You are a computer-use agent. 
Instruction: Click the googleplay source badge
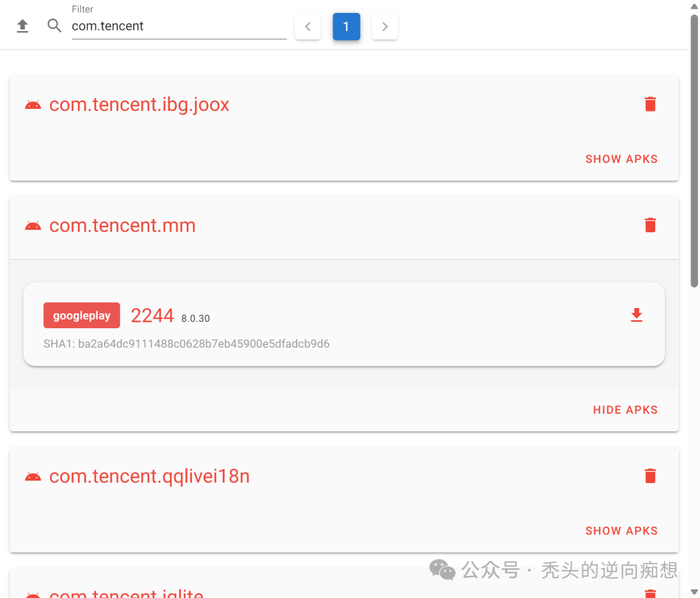[82, 315]
